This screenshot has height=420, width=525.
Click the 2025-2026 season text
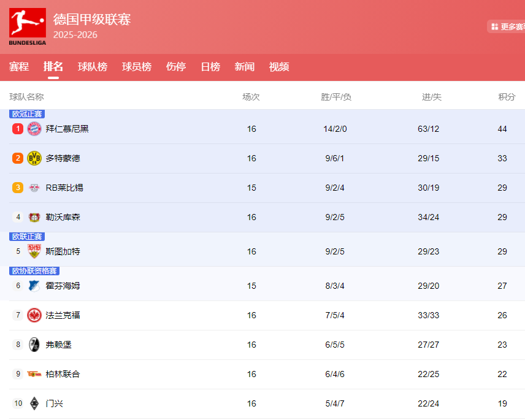[x=75, y=35]
